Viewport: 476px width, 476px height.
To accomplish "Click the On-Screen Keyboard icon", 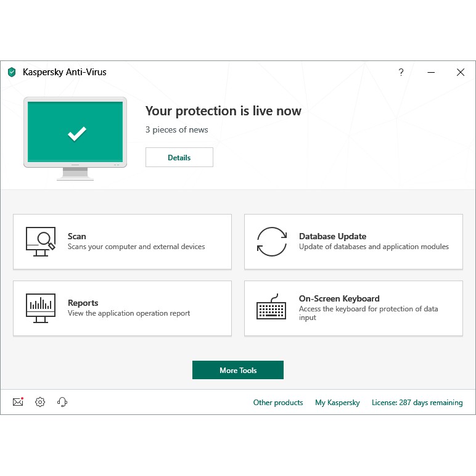I will pos(271,306).
